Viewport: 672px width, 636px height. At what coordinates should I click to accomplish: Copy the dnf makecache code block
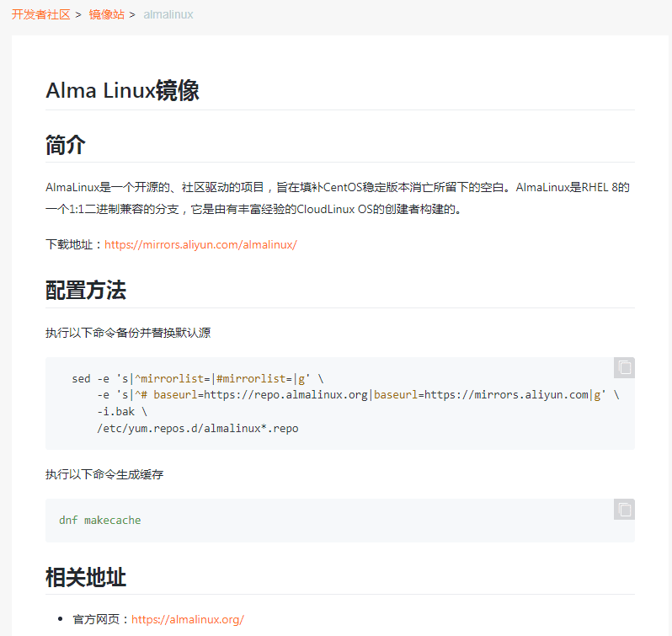(624, 509)
